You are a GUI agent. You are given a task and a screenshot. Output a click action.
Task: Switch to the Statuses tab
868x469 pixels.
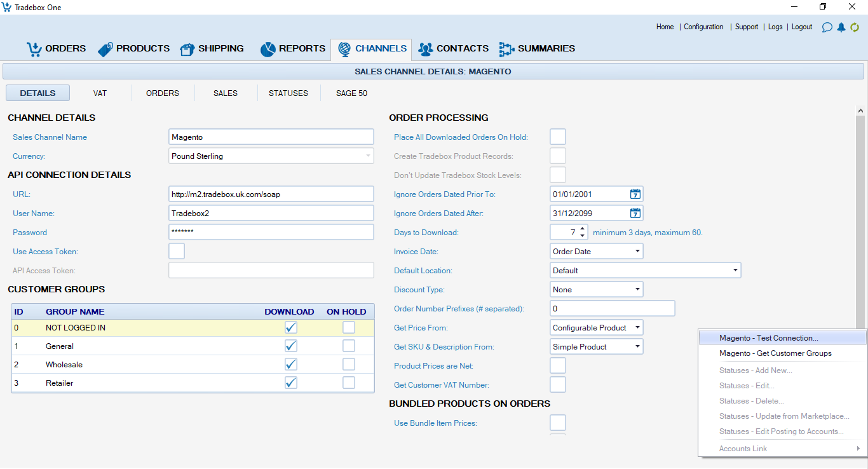[x=288, y=93]
